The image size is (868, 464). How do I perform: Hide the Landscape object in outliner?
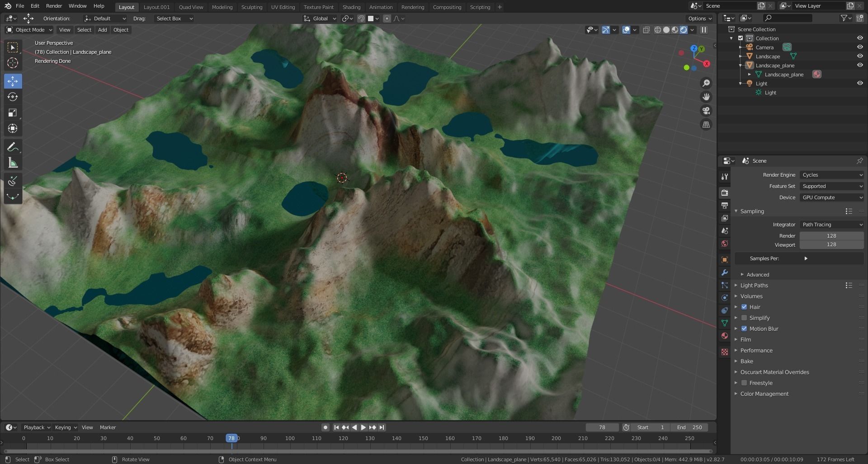pos(859,56)
